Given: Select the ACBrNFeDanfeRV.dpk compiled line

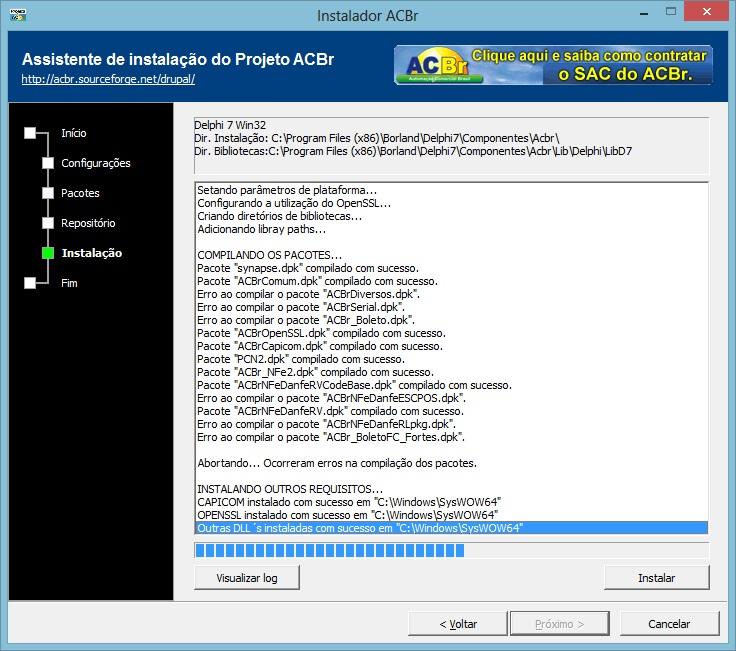Looking at the screenshot, I should tap(330, 411).
